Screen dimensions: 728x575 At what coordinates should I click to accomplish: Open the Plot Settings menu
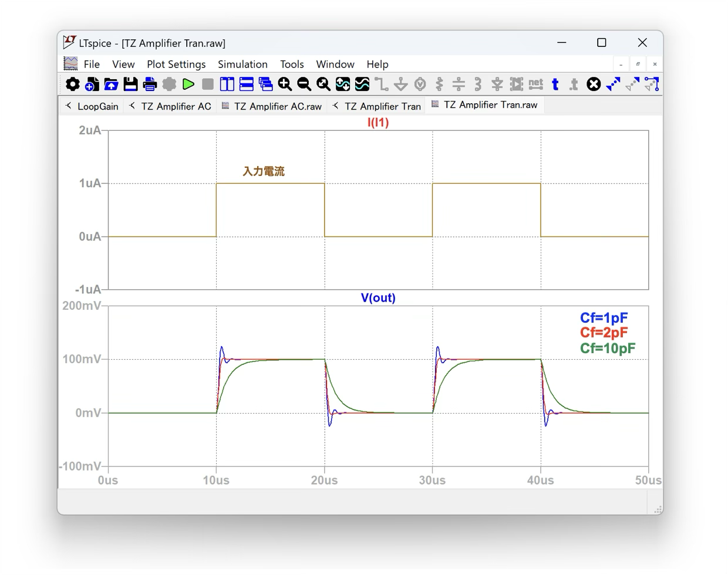[x=176, y=64]
